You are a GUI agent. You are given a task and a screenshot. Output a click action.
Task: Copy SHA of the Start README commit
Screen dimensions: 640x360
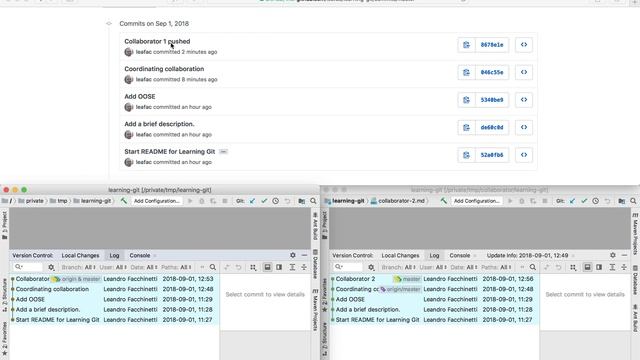[x=466, y=155]
